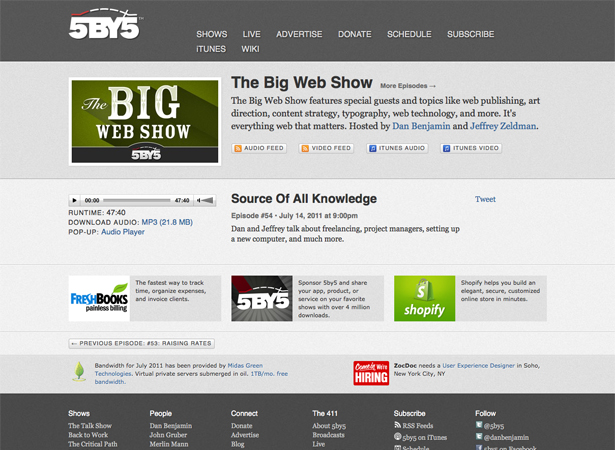615x450 pixels.
Task: Open @danbenjamin Twitter footer link
Action: [x=506, y=437]
